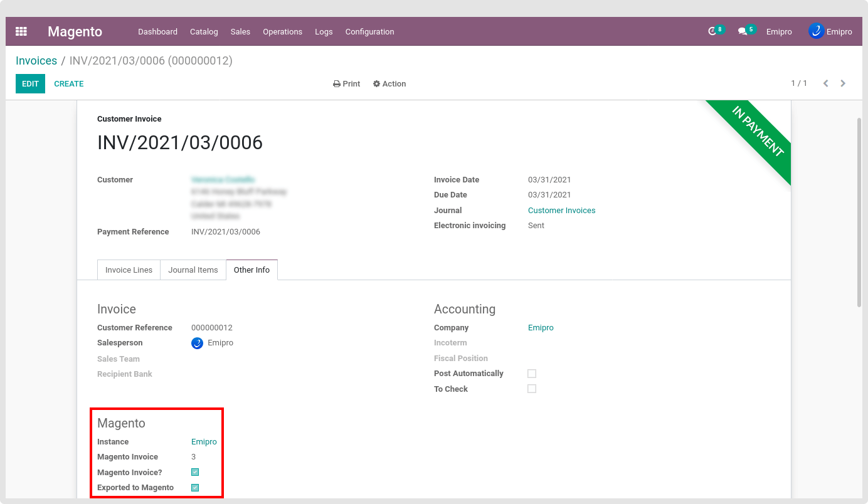Toggle the To Check checkbox
This screenshot has height=504, width=868.
click(532, 389)
